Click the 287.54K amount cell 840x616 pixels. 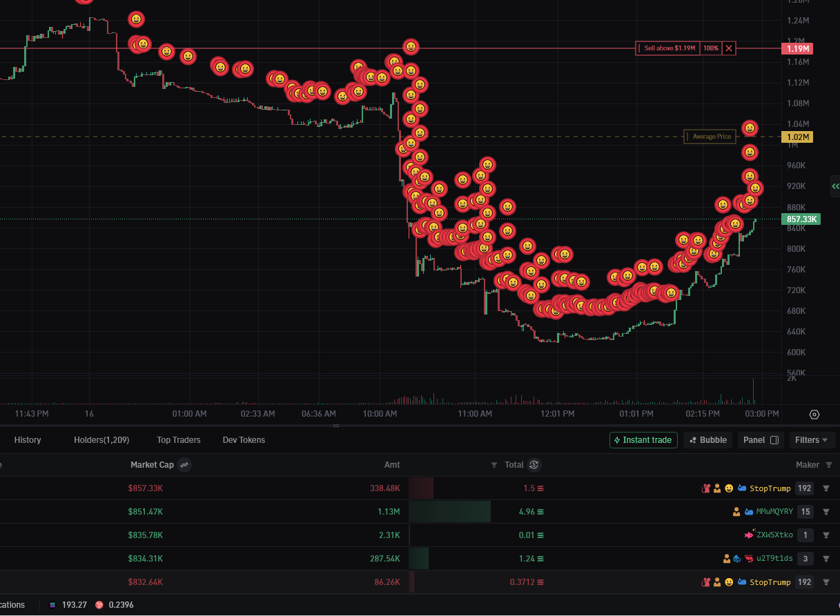[386, 559]
